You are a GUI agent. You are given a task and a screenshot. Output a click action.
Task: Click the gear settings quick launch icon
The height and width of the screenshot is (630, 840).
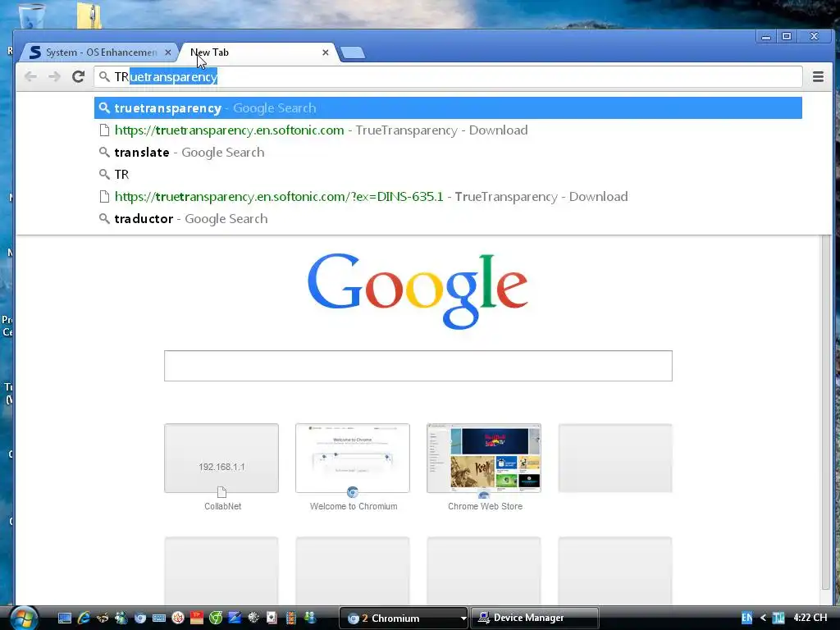pyautogui.click(x=253, y=619)
